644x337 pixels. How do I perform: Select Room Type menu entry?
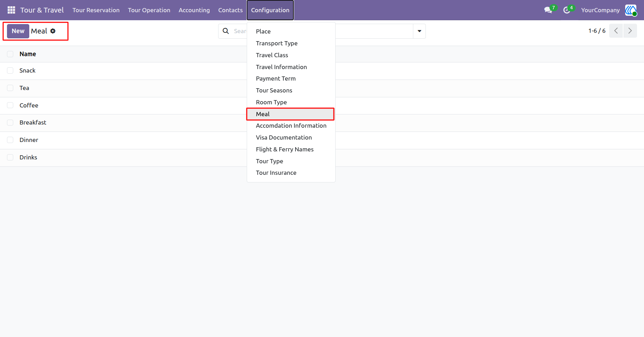[291, 102]
